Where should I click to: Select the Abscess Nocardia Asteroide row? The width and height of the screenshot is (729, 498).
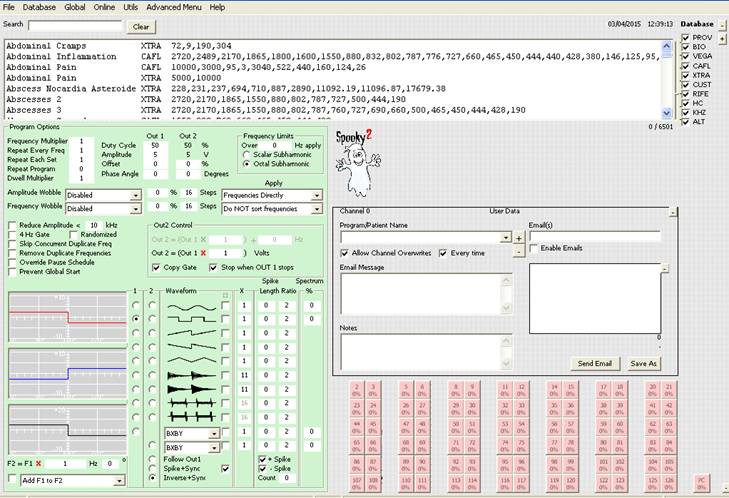(332, 89)
